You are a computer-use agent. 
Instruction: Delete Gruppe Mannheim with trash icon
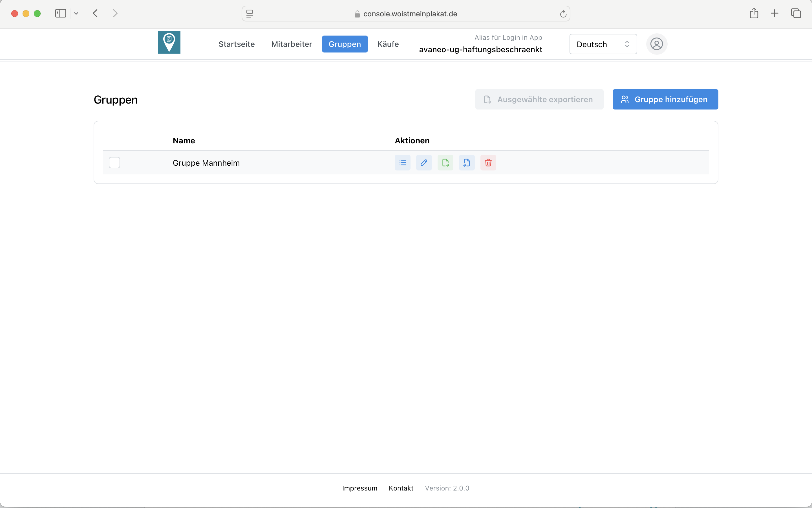point(488,163)
